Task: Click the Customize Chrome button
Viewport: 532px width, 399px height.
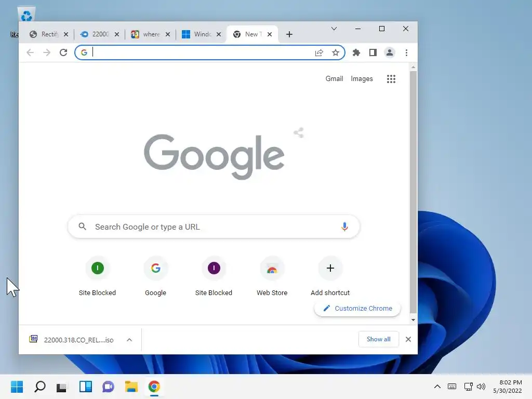Action: [x=357, y=309]
